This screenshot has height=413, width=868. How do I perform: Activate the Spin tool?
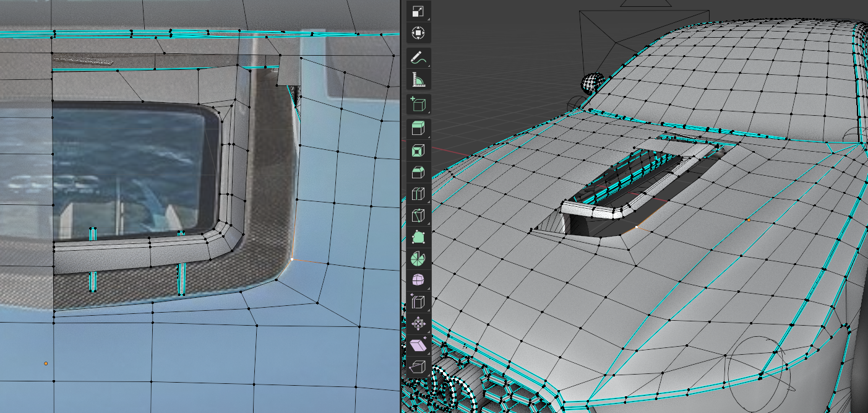coord(418,259)
